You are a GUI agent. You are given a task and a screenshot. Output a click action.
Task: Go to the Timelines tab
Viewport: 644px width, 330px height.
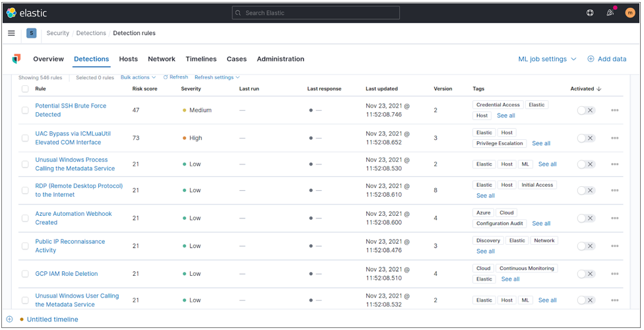(x=201, y=59)
